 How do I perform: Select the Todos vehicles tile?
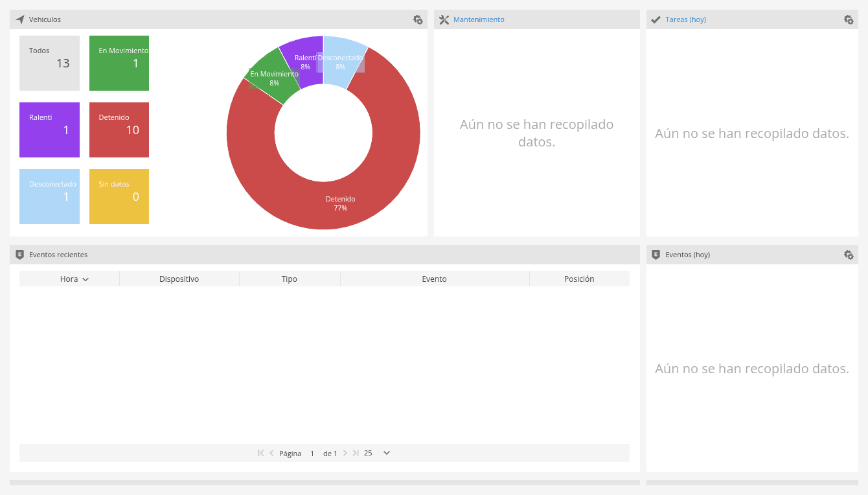click(49, 63)
